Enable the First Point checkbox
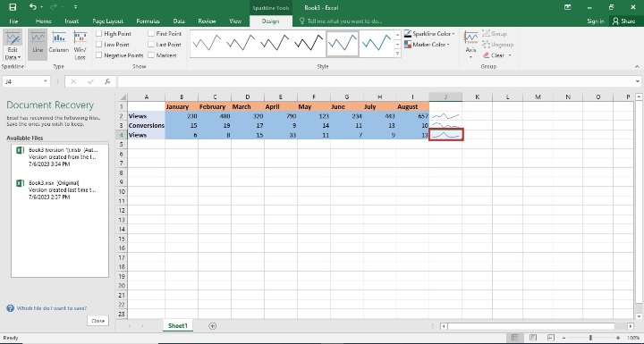The height and width of the screenshot is (344, 644). [x=151, y=34]
